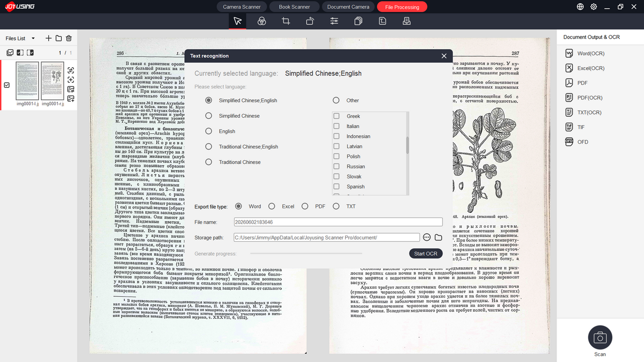Check the Italian language checkbox
644x362 pixels.
click(336, 126)
